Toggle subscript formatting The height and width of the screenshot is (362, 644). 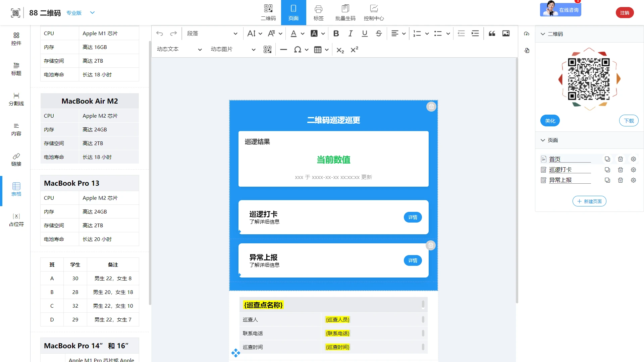click(340, 50)
